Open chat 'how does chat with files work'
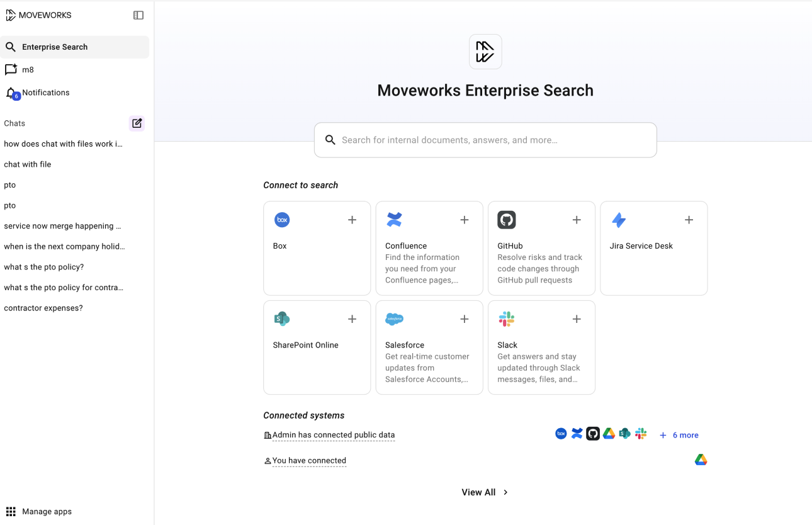 pos(64,144)
